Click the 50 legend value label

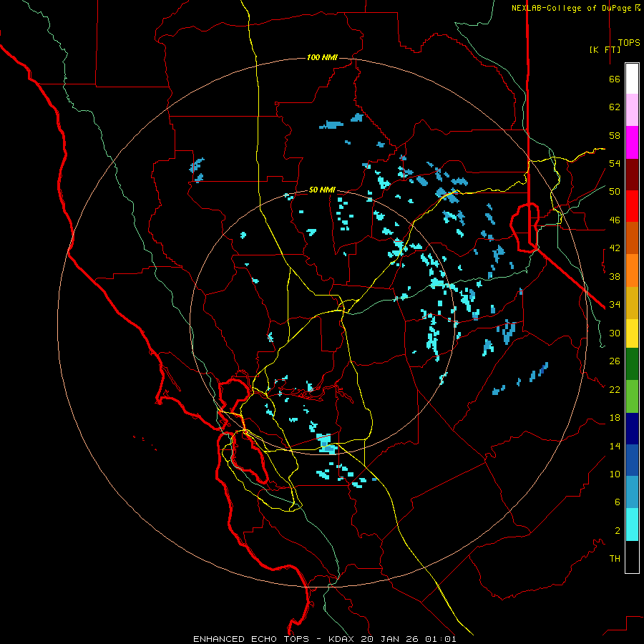[615, 192]
